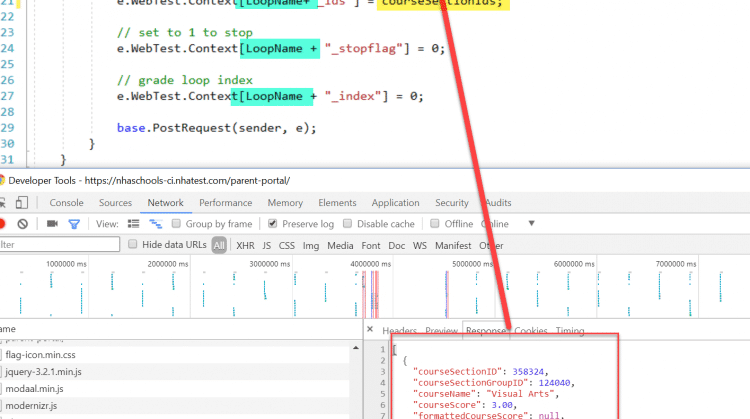Viewport: 750px width, 419px height.
Task: Open the Sources tab
Action: point(115,203)
